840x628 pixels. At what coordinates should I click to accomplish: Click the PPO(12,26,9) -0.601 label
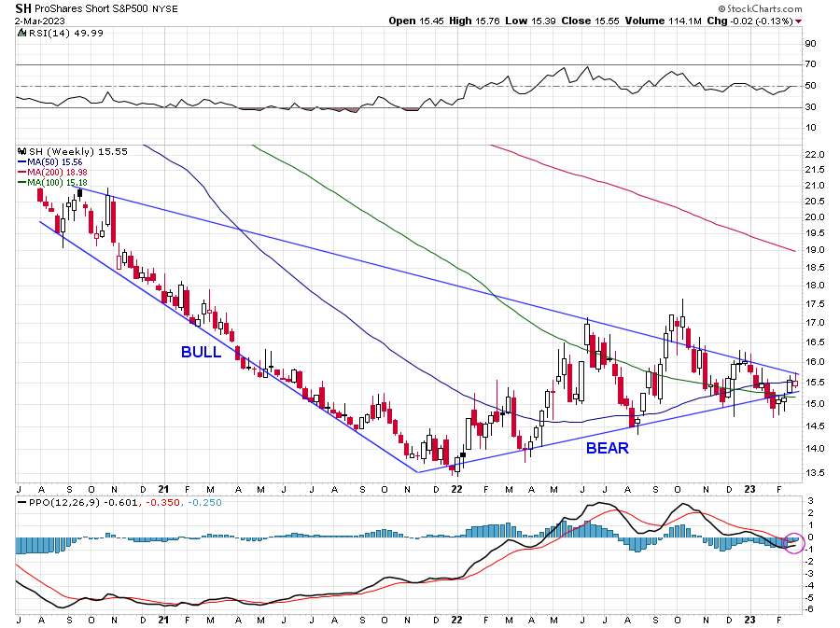click(x=77, y=503)
